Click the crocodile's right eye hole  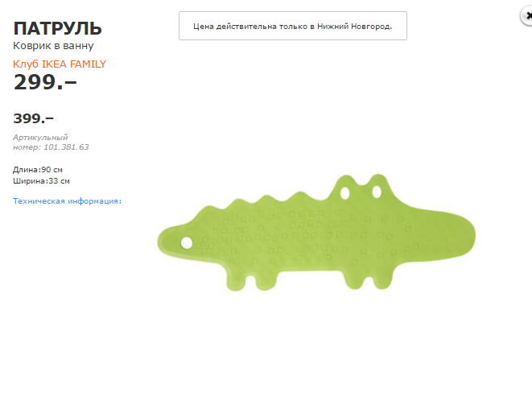pos(377,192)
